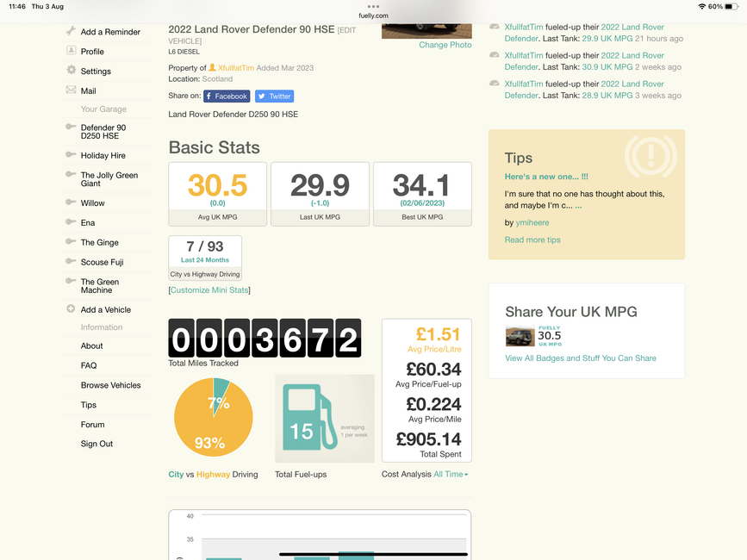The height and width of the screenshot is (560, 747).
Task: Click the orange user icon beside XfullfatTim
Action: pyautogui.click(x=213, y=67)
